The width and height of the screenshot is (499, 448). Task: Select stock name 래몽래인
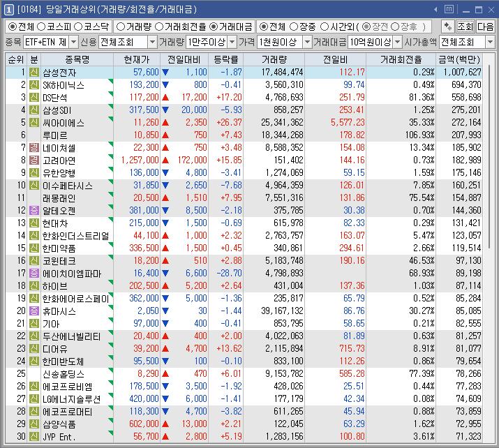coord(59,198)
